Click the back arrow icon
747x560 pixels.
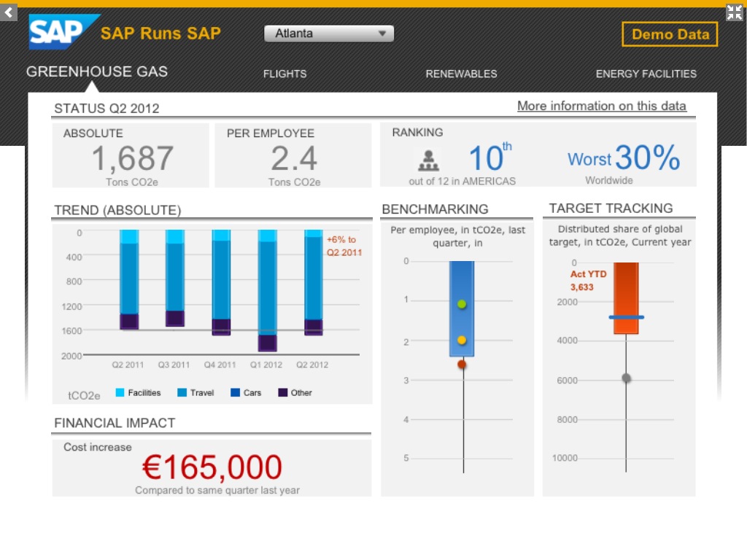click(x=8, y=12)
